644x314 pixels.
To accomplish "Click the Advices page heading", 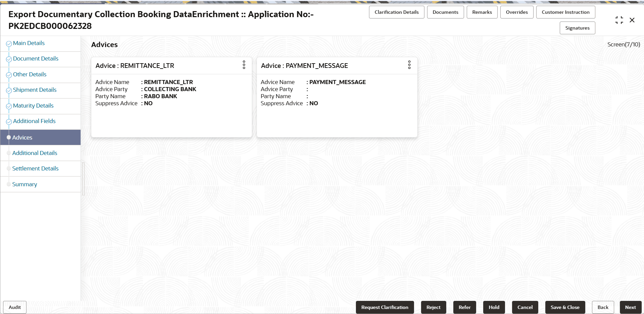I will tap(104, 45).
